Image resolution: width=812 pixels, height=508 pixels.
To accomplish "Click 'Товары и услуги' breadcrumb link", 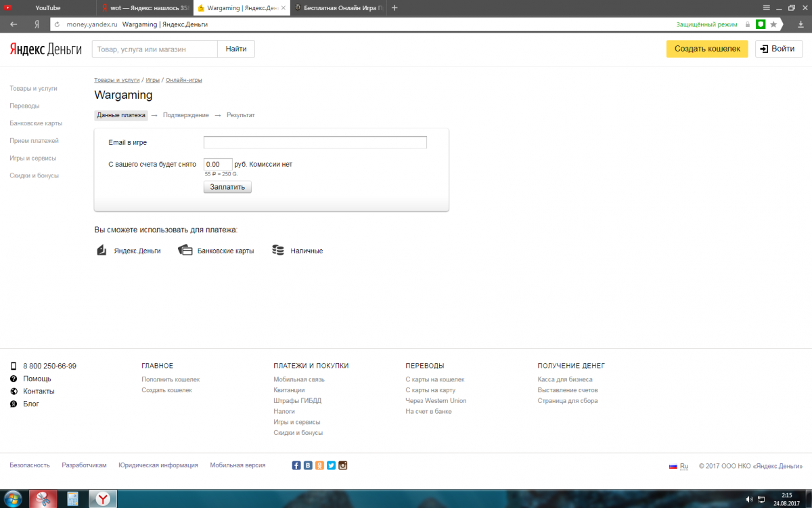I will (117, 80).
